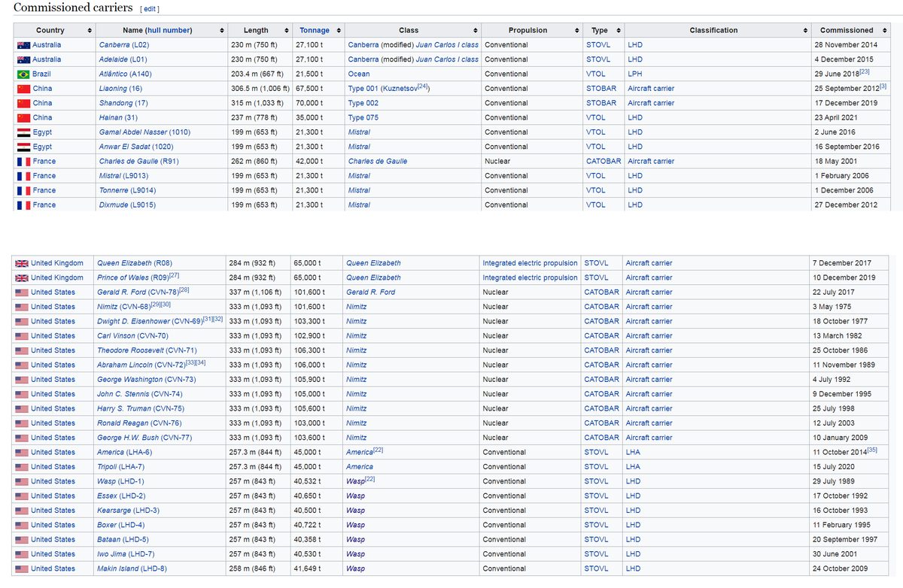Click the flag in the Canberra (L02) row
903x588 pixels.
click(23, 45)
